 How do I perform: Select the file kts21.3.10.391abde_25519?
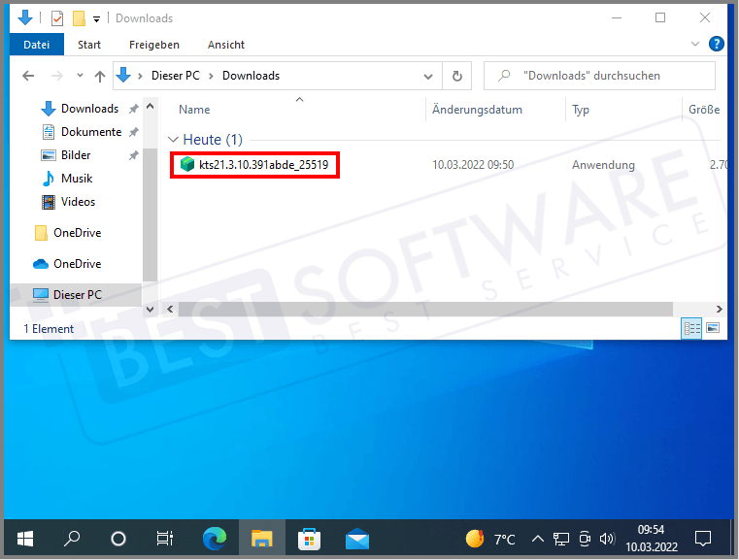coord(255,165)
